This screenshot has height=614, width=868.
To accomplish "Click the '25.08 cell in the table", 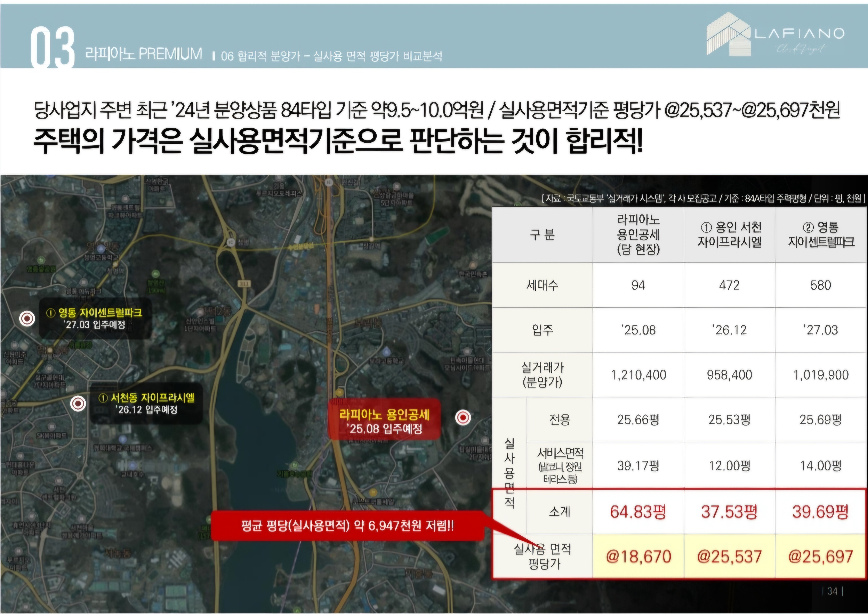I will tap(638, 330).
